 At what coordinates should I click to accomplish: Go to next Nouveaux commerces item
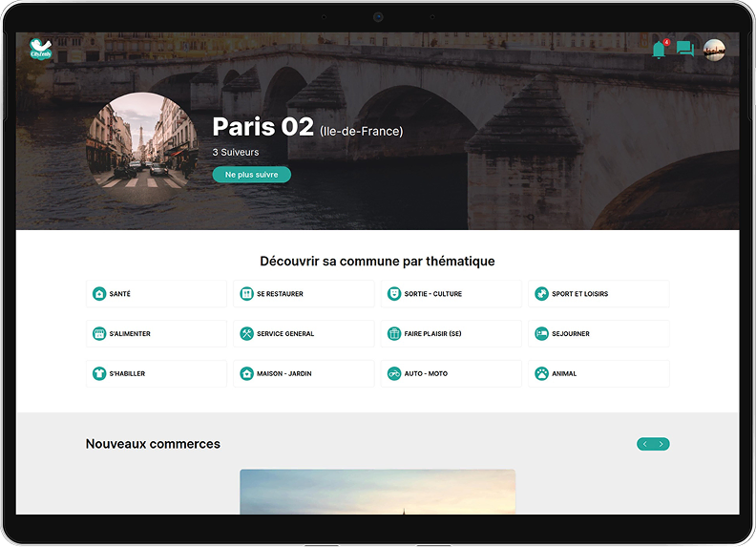click(x=661, y=444)
